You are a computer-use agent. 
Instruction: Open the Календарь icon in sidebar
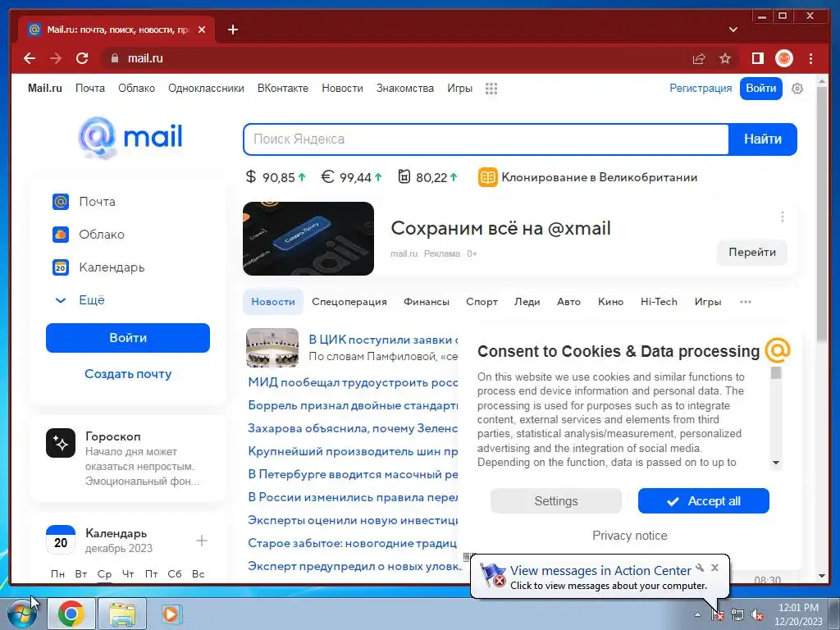coord(61,267)
